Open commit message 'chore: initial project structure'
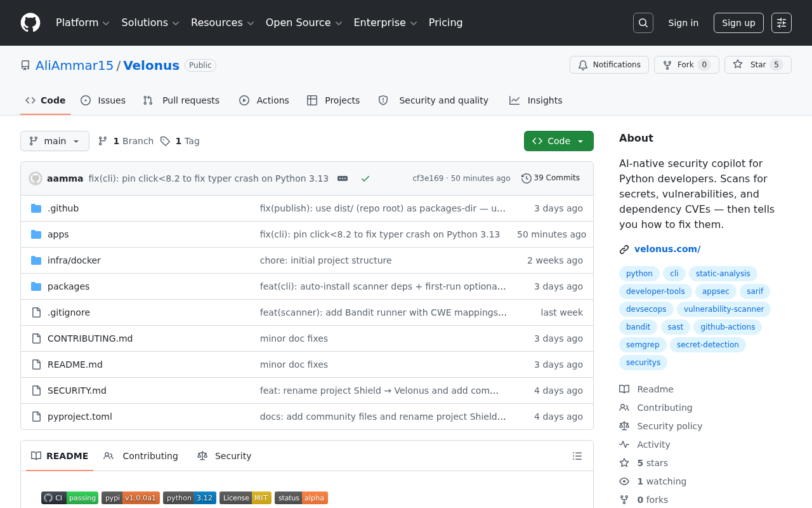Screen dimensions: 812x508 (x=325, y=260)
